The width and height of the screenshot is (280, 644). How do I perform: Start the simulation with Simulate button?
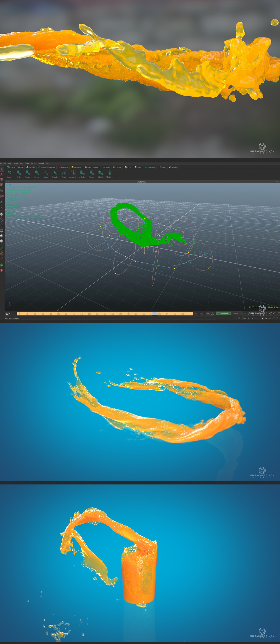tap(224, 313)
